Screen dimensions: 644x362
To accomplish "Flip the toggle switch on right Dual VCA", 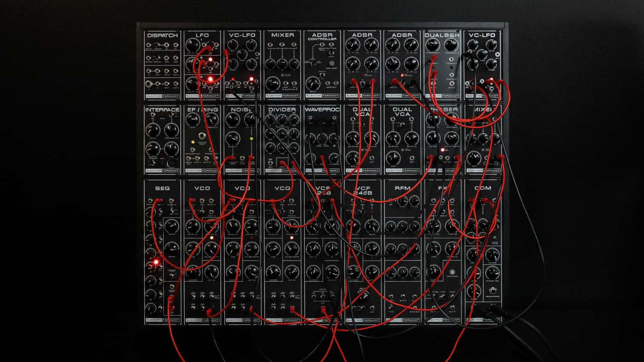I will pos(402,125).
